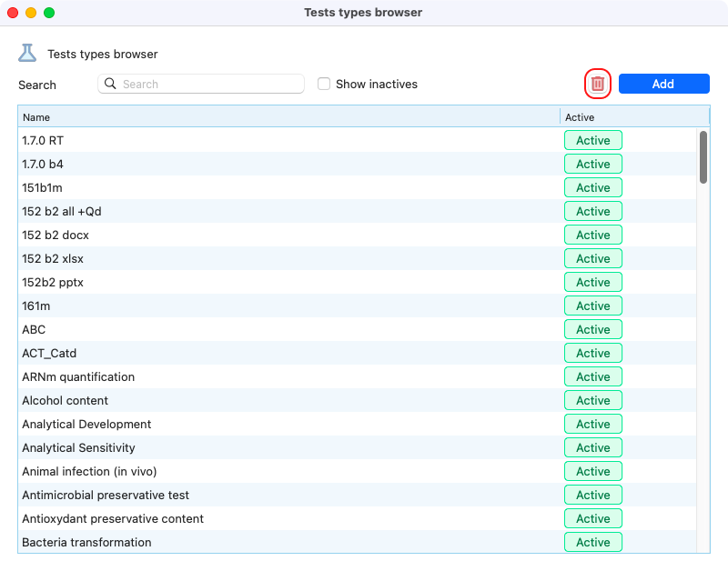Click Active badge for ABC
This screenshot has width=728, height=571.
593,330
